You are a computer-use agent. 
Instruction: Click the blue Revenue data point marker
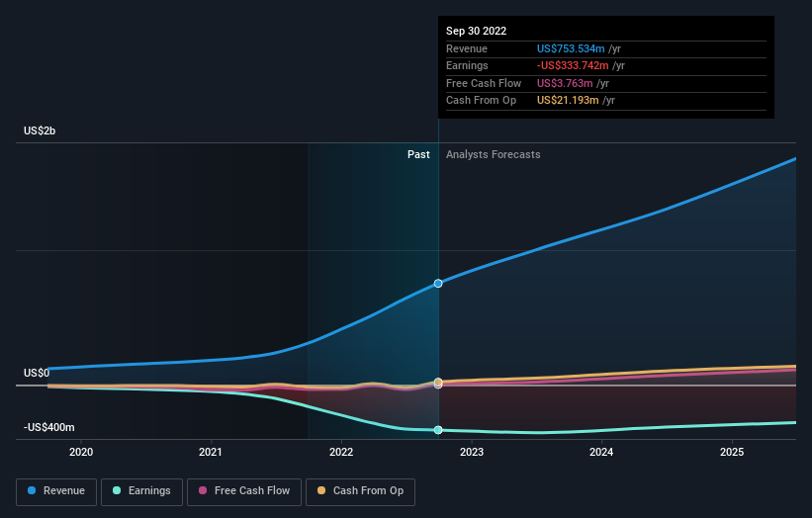(438, 284)
